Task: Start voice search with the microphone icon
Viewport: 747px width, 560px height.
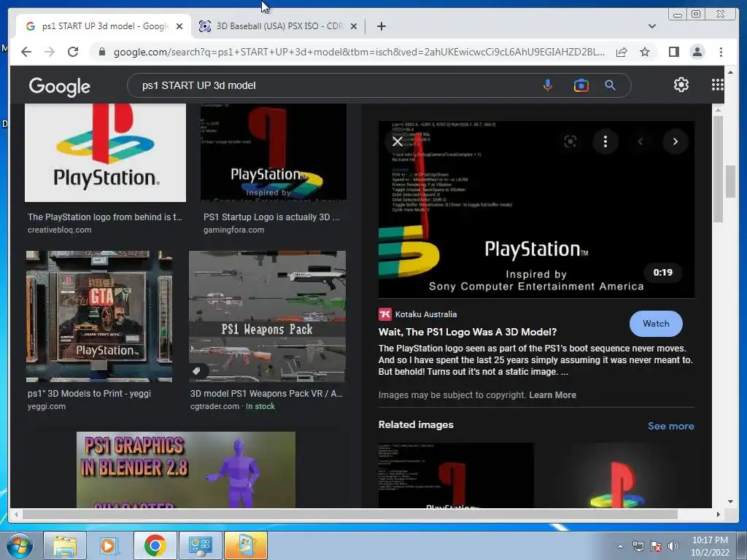Action: coord(548,86)
